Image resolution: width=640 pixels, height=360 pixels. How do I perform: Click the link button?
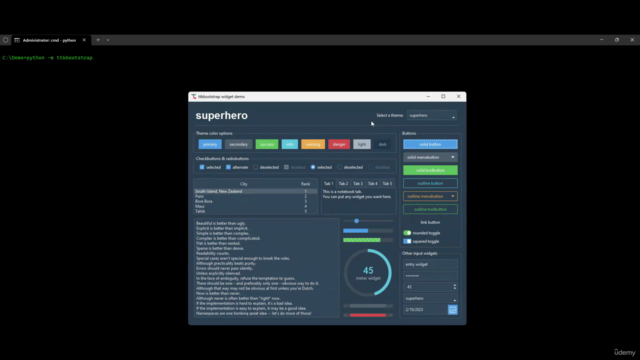coord(430,222)
